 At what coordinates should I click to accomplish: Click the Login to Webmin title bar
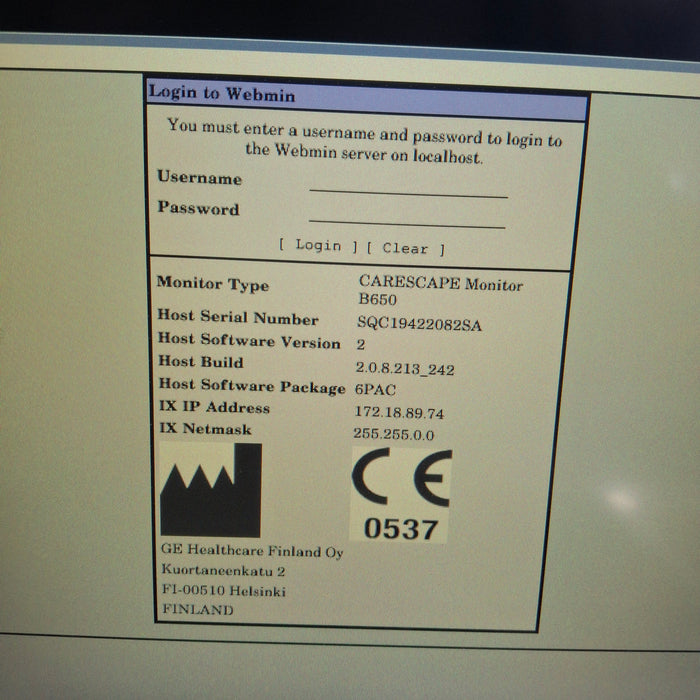(365, 98)
